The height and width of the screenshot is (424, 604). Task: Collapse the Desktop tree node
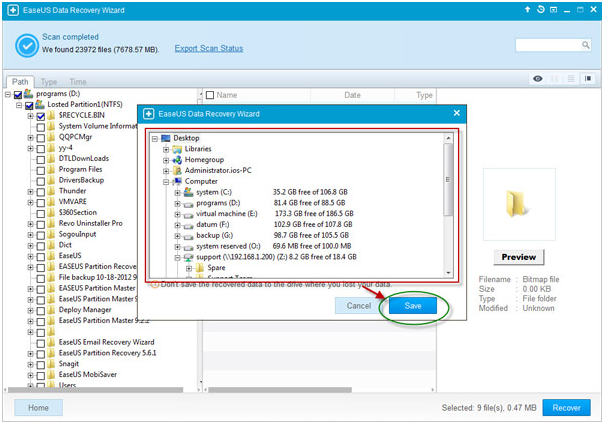155,138
